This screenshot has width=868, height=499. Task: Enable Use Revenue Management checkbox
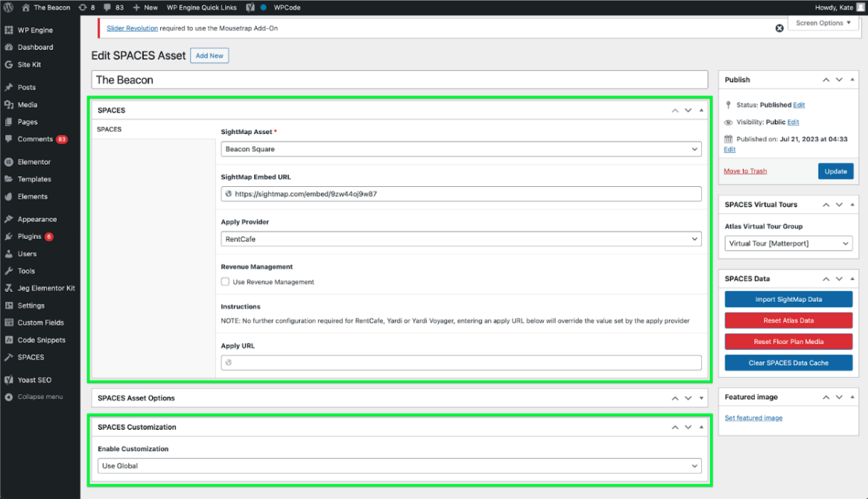coord(225,282)
